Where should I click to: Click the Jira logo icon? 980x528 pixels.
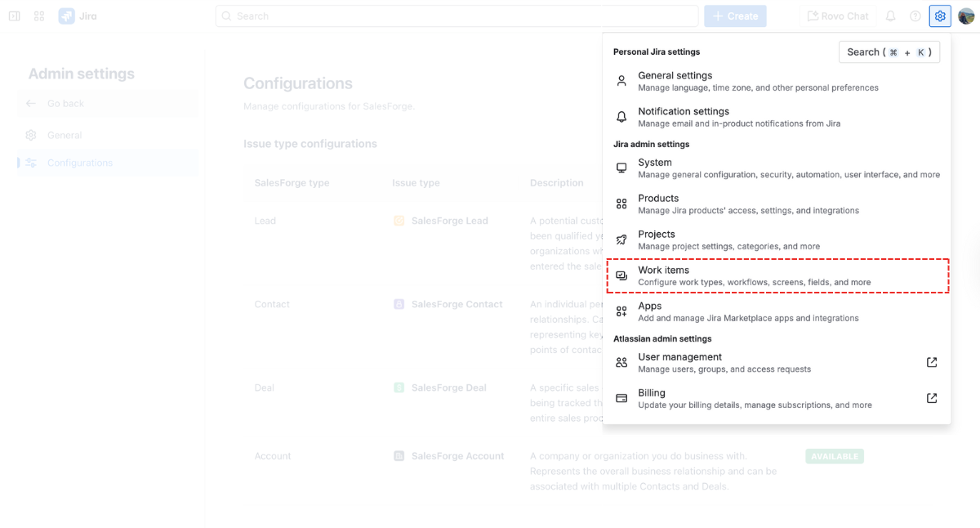tap(67, 16)
